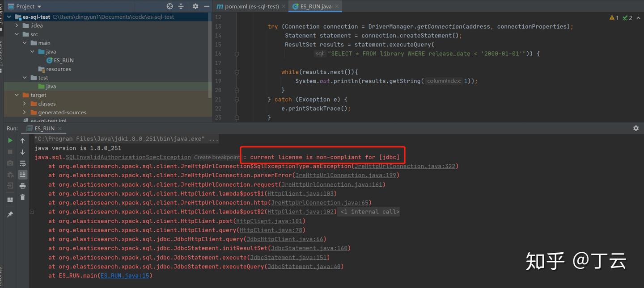Click the locate/select opened file target icon
The image size is (644, 288).
[x=169, y=6]
